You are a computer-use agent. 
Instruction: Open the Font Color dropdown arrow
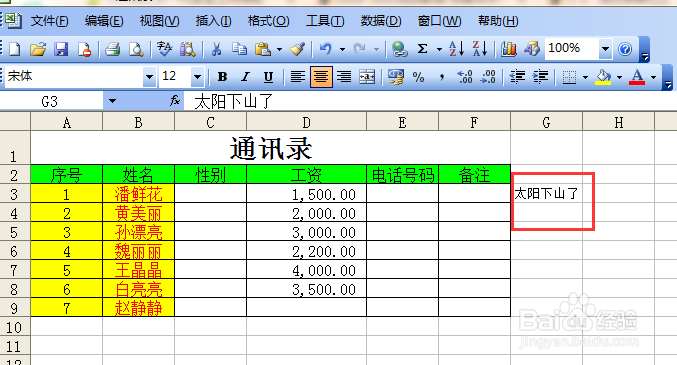pos(653,77)
